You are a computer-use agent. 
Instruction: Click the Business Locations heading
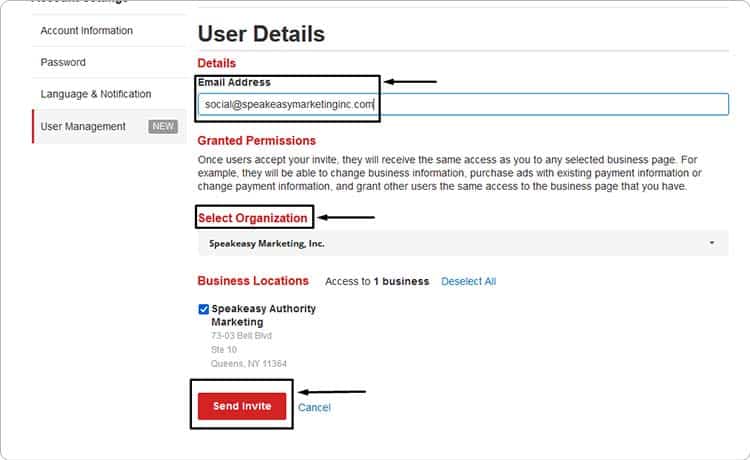coord(253,281)
